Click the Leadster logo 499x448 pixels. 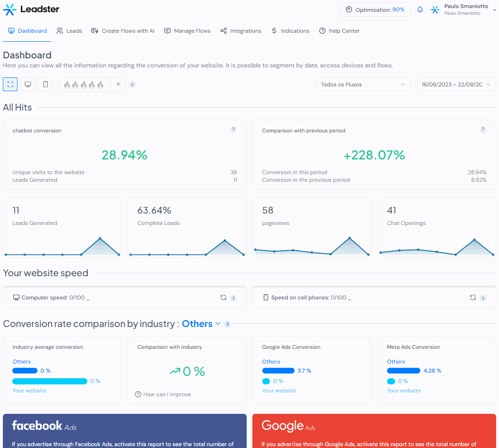[x=31, y=9]
